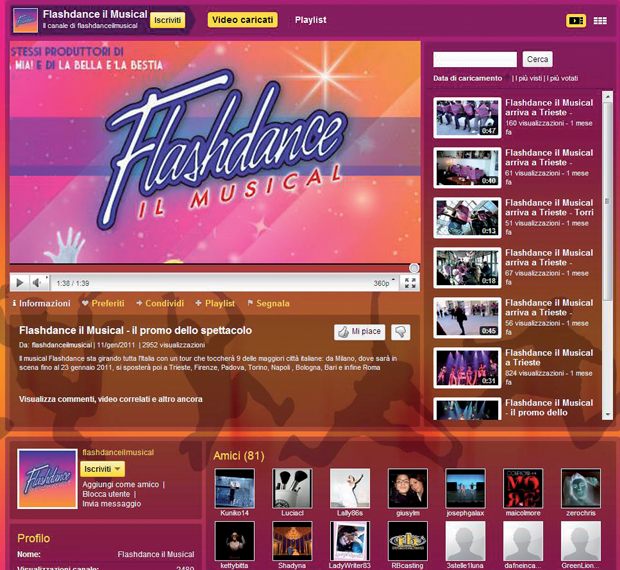Open friend dafneinca default avatar
The image size is (620, 570).
click(x=523, y=541)
